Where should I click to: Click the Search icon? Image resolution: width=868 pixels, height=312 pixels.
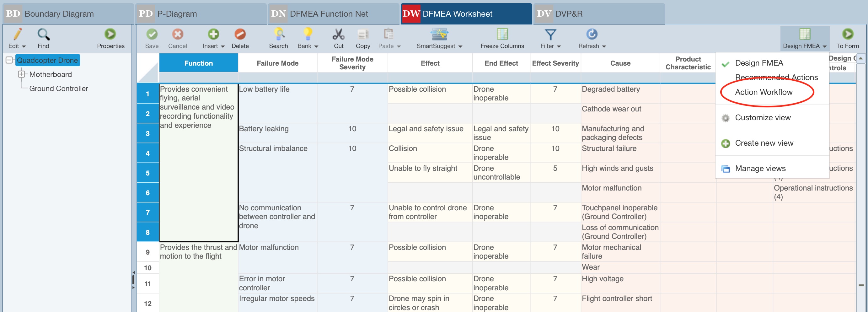[x=278, y=34]
